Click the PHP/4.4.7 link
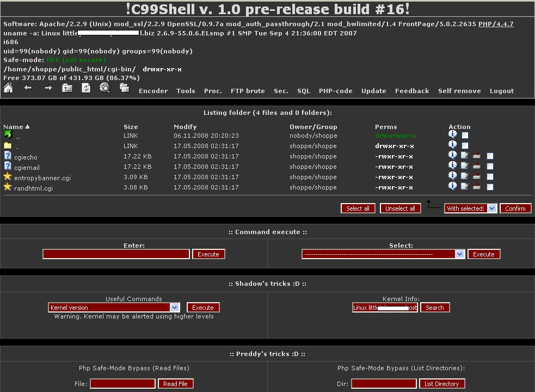The width and height of the screenshot is (535, 392). point(496,24)
